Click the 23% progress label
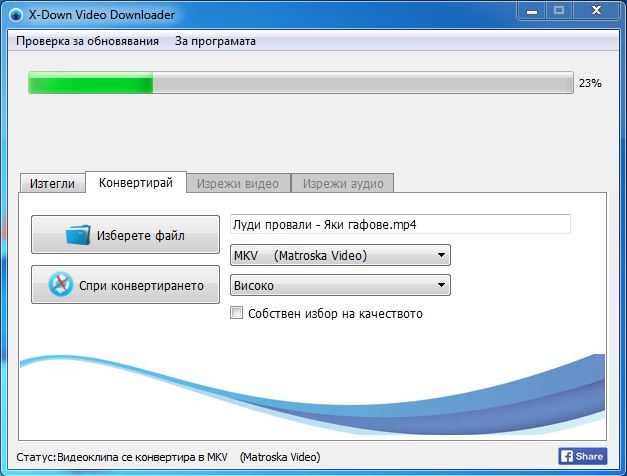The image size is (627, 476). [x=590, y=83]
